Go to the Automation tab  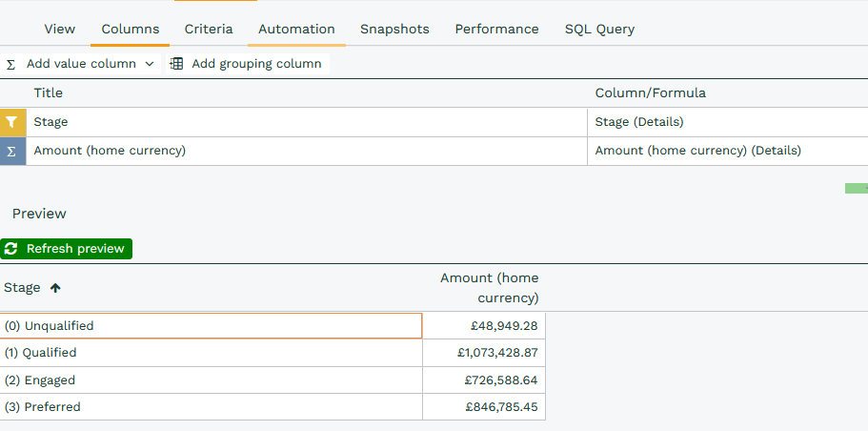point(296,30)
